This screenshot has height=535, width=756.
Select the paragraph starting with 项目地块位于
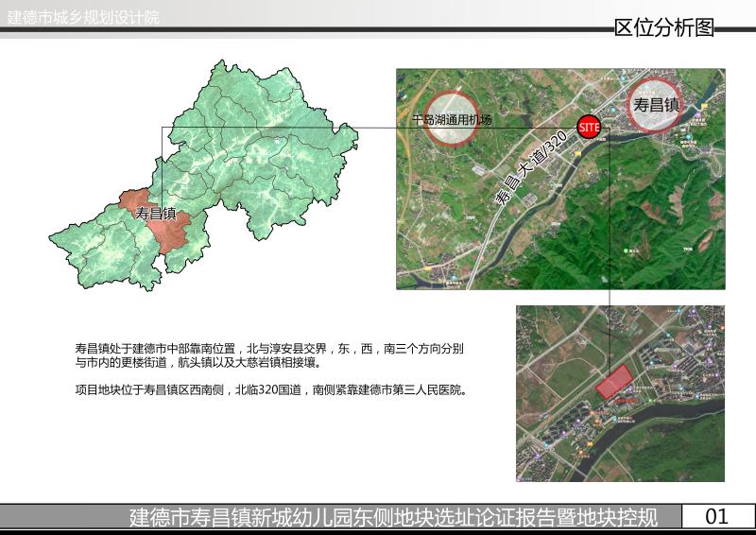[x=271, y=388]
